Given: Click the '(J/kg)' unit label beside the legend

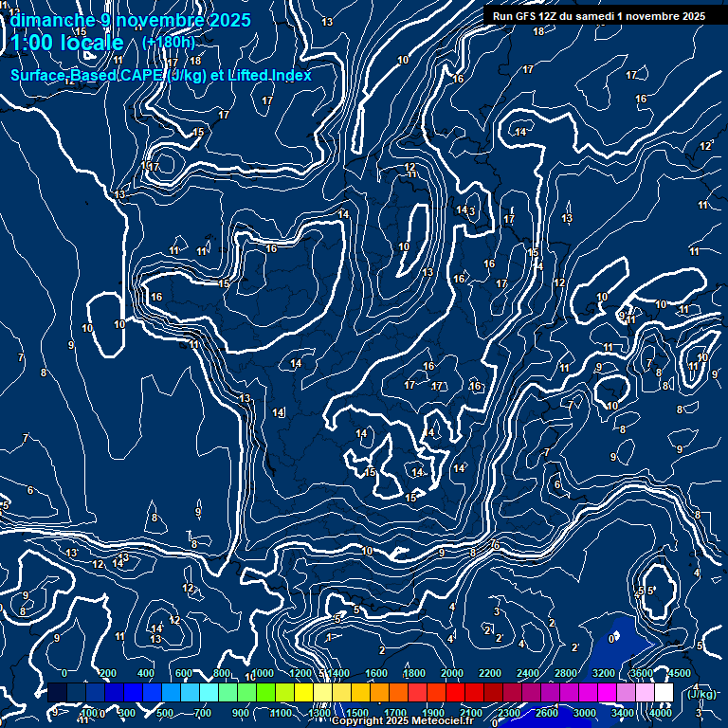Looking at the screenshot, I should [701, 694].
